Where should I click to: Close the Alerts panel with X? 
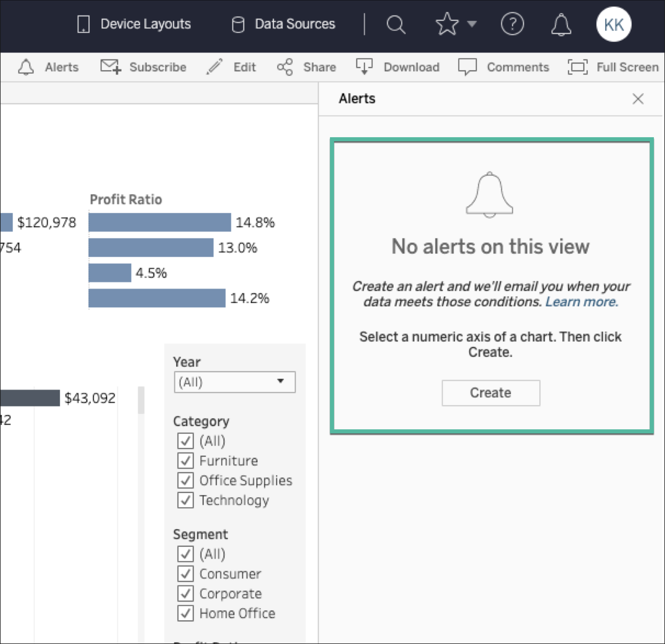[638, 99]
